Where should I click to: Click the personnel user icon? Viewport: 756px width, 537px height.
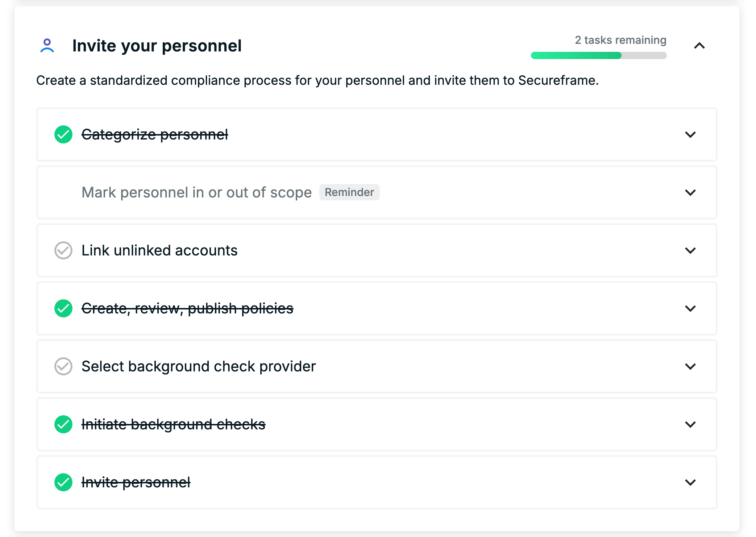[x=47, y=46]
